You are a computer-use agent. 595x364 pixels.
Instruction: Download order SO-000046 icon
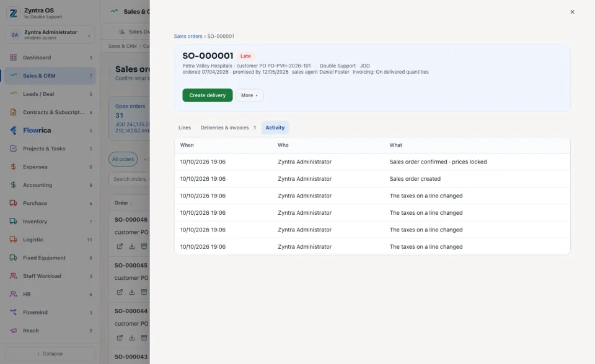tap(131, 246)
